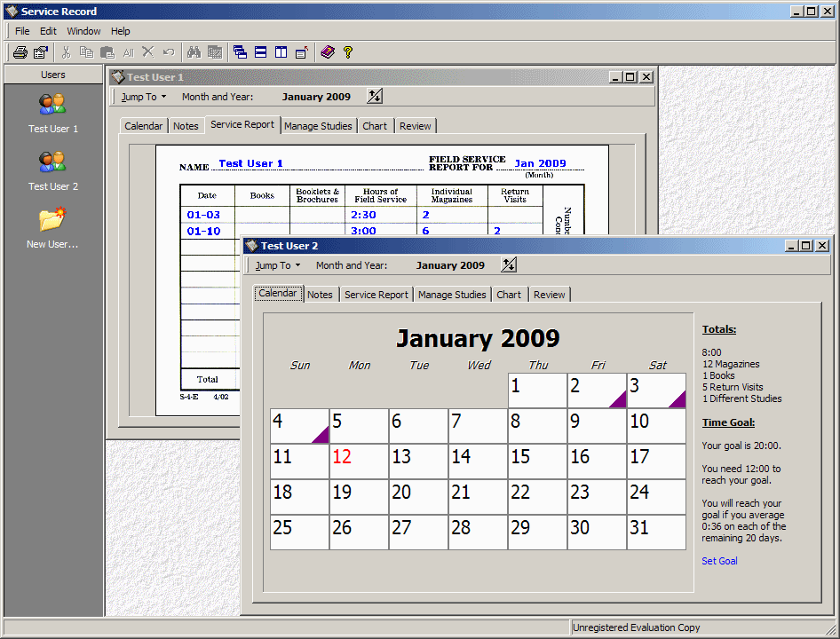840x639 pixels.
Task: Click date picker icon in Test User 1 window
Action: (x=375, y=97)
